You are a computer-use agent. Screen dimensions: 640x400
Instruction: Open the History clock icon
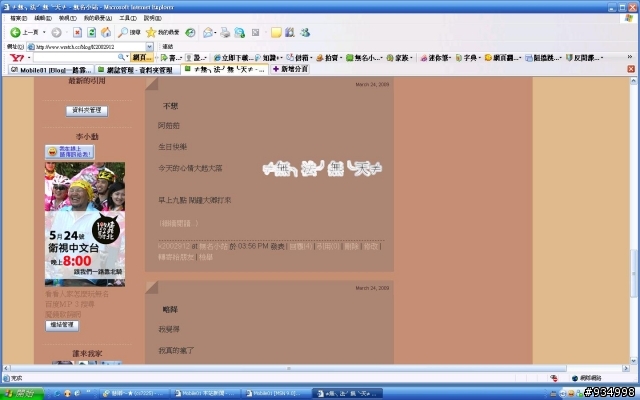click(190, 33)
